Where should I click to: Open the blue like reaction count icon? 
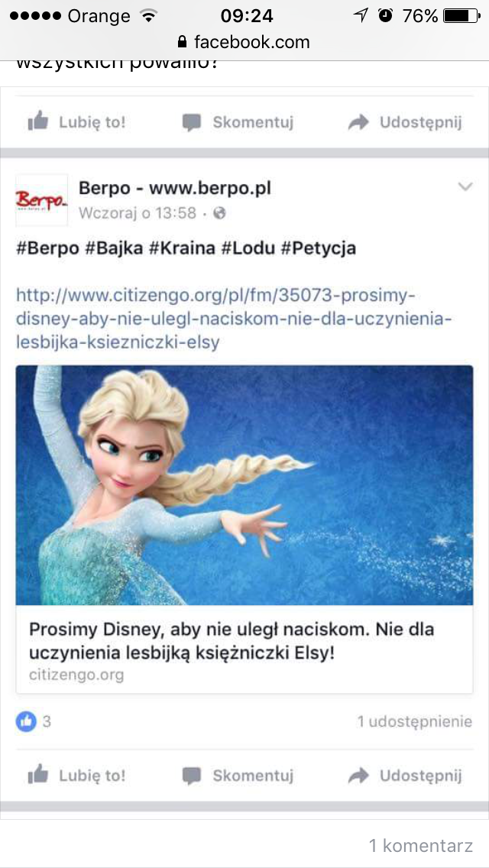click(26, 721)
